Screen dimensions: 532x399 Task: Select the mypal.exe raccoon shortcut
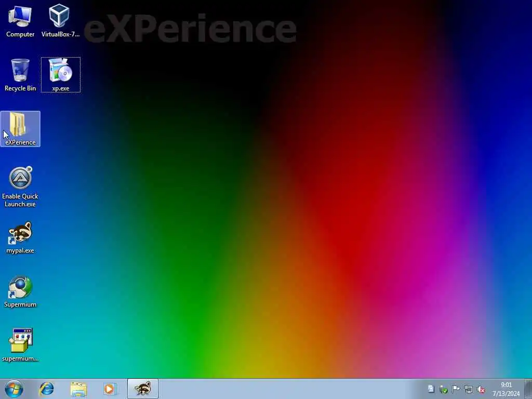[20, 237]
